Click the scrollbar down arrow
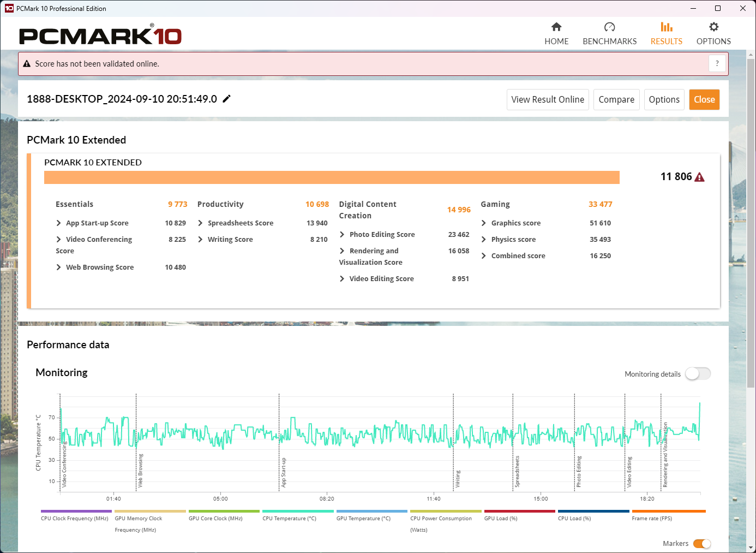Screen dimensions: 756x553 (x=751, y=548)
